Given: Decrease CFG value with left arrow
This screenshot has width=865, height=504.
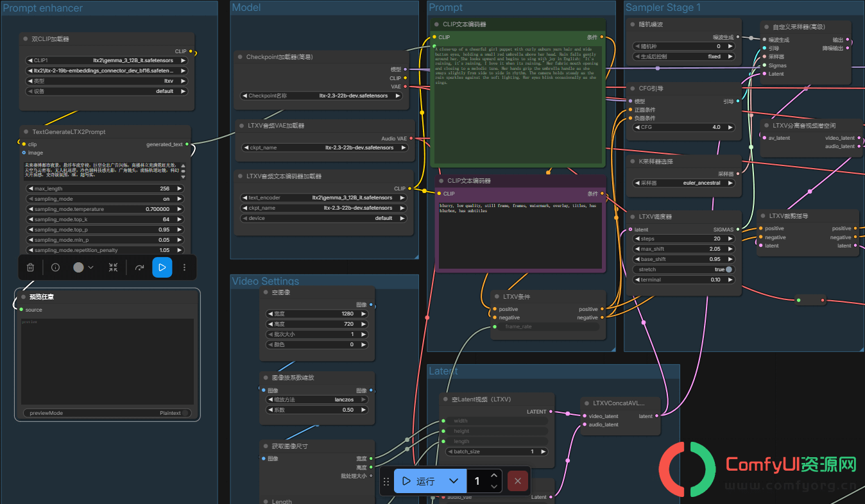Looking at the screenshot, I should point(637,127).
